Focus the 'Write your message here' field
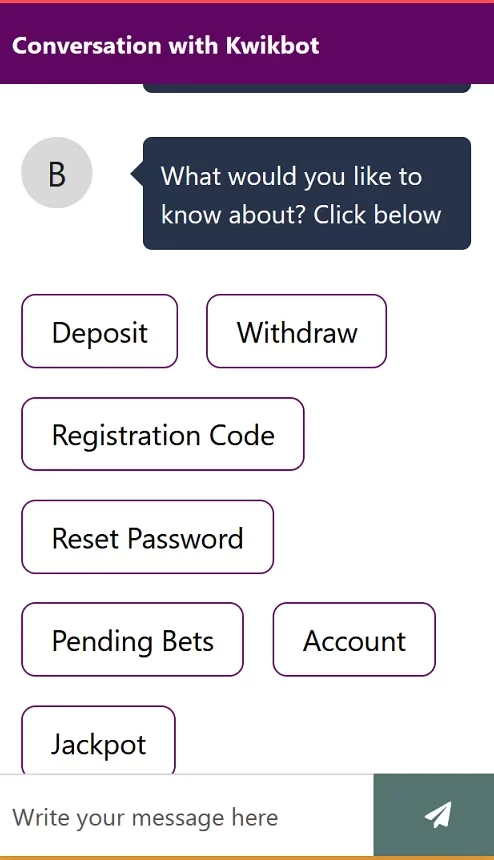Viewport: 494px width, 860px height. pos(186,817)
